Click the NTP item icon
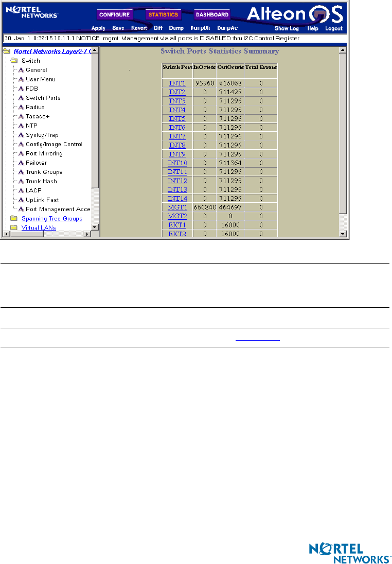Viewport: 392px width, 564px height. [x=21, y=126]
